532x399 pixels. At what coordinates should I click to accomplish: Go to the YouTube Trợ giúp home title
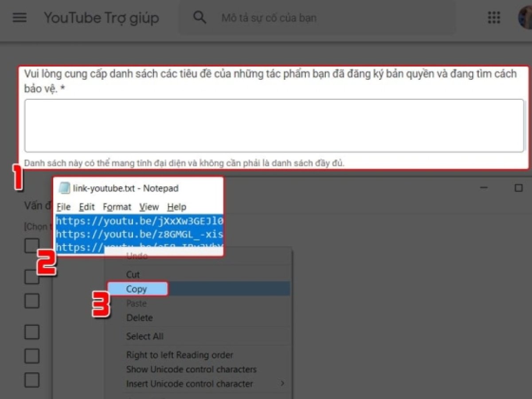click(x=101, y=18)
